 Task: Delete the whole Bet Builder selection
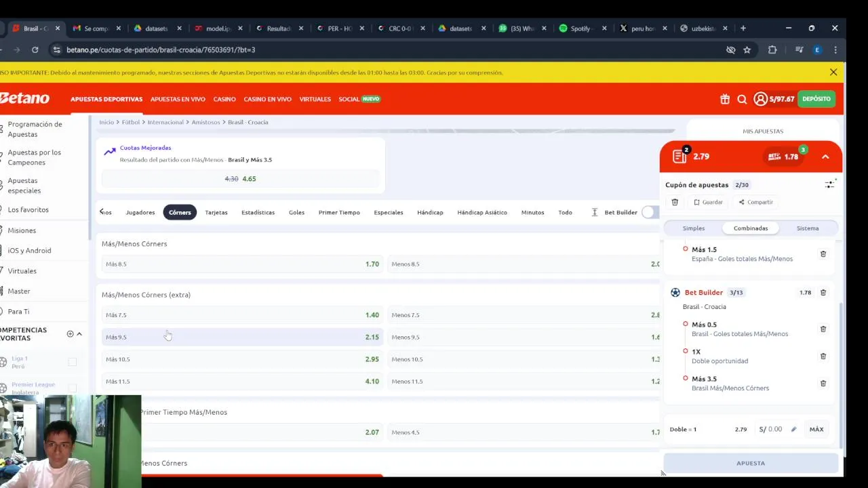click(x=823, y=293)
